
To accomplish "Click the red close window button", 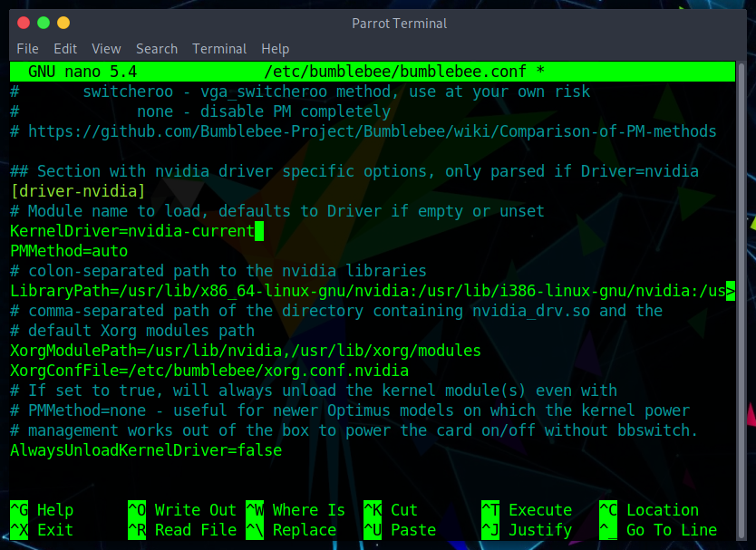I will pyautogui.click(x=21, y=23).
